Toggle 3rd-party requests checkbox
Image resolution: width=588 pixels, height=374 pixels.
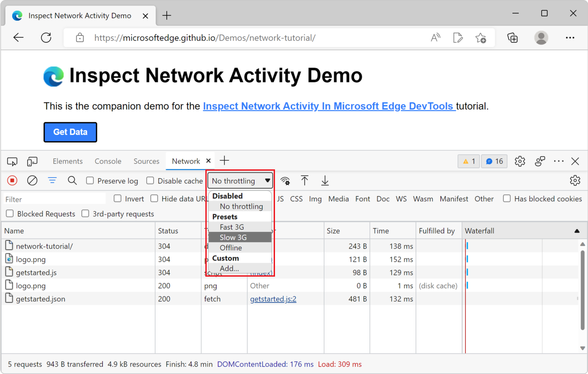point(85,214)
